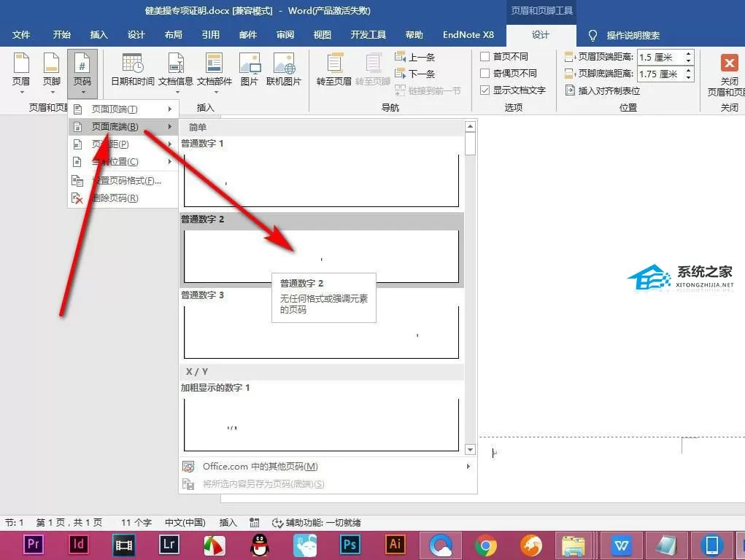Click 插入对齐制表位 button

603,90
